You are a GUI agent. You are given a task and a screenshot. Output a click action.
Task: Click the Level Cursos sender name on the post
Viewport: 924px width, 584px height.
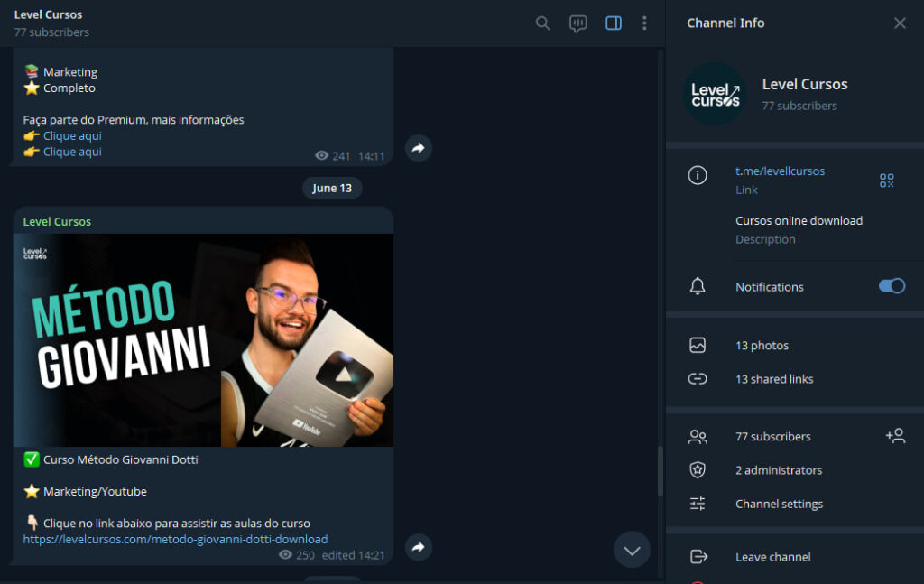(57, 221)
